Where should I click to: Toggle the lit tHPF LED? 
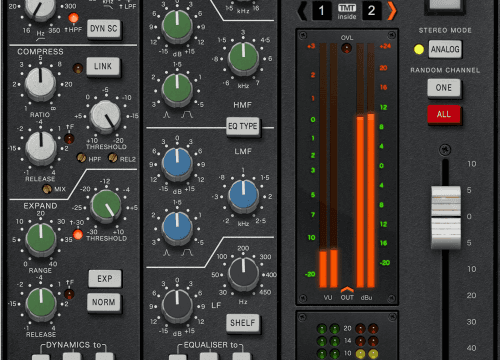tap(74, 18)
